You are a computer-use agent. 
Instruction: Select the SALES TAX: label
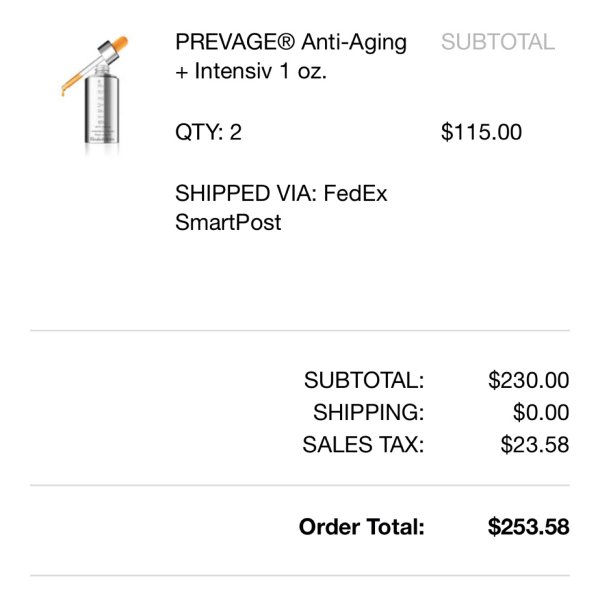click(363, 445)
